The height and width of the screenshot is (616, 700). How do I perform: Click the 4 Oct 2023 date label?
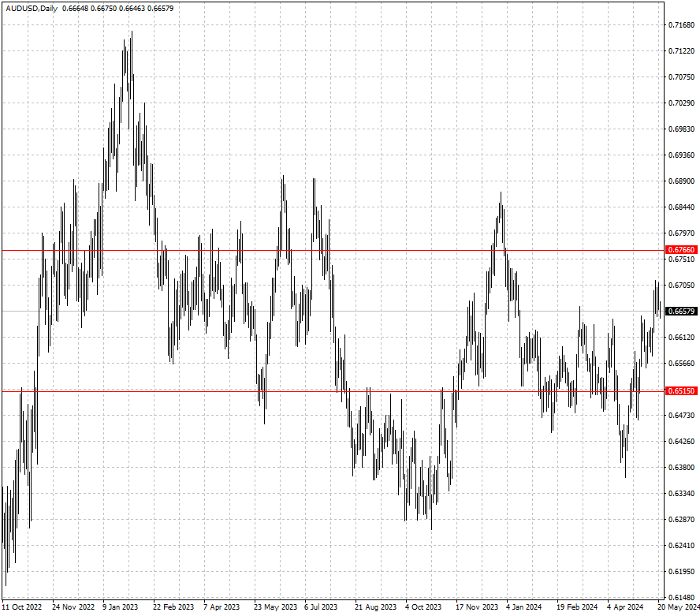click(423, 607)
